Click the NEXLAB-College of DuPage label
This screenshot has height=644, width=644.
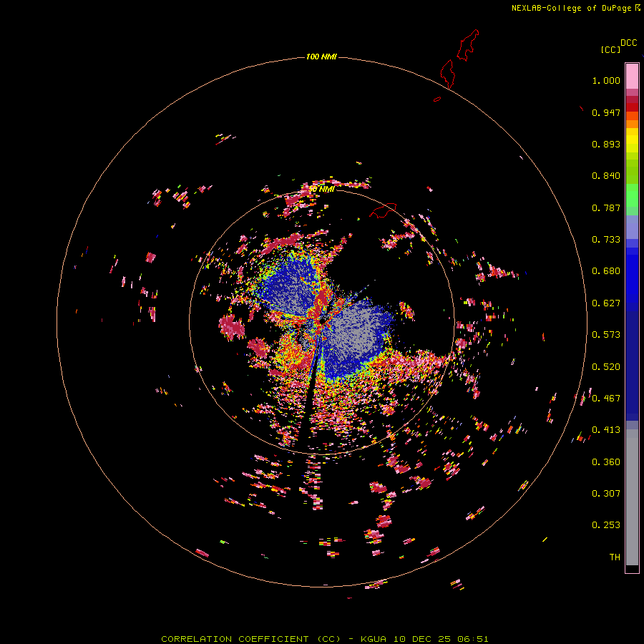pyautogui.click(x=571, y=8)
